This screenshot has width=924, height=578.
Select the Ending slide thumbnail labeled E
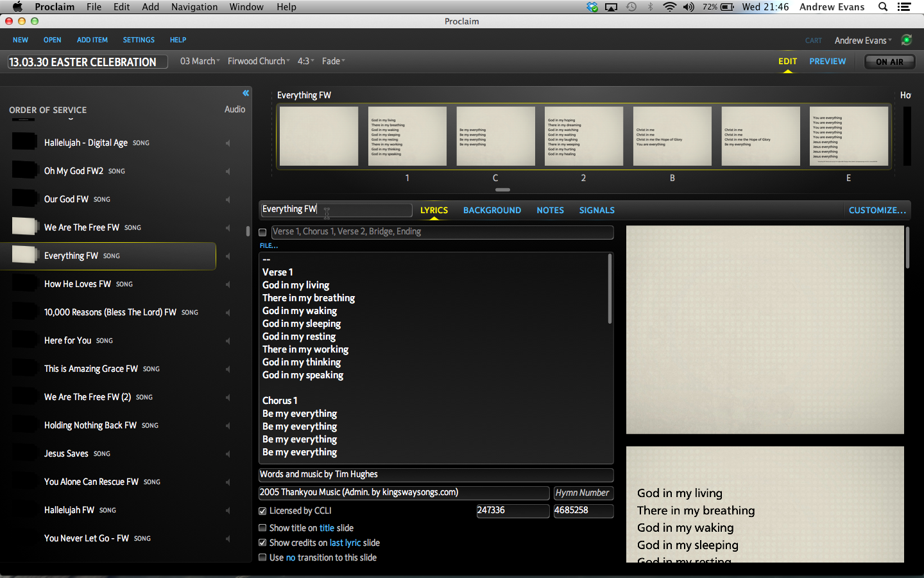coord(849,136)
